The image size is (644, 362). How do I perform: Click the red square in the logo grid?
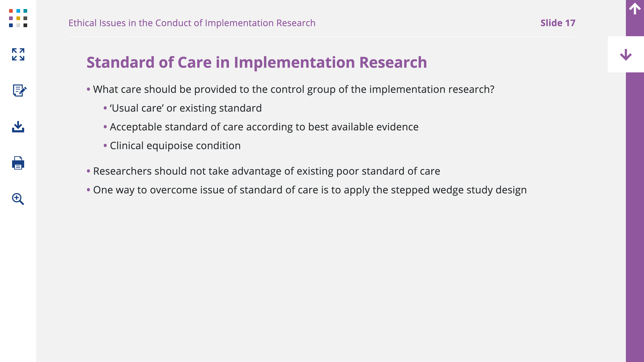(x=11, y=11)
